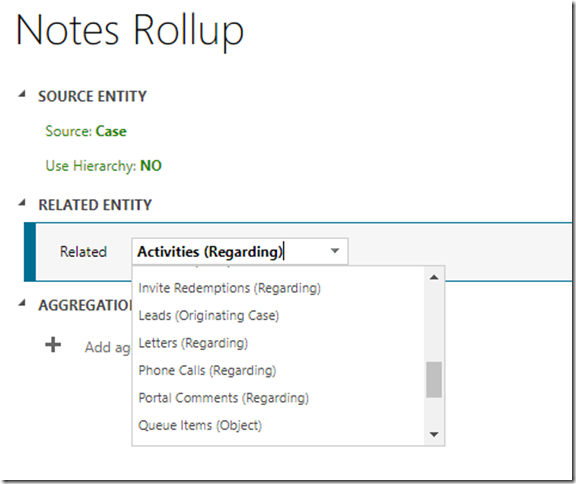Select Invite Redemptions (Regarding) option
The height and width of the screenshot is (484, 576).
pyautogui.click(x=229, y=288)
